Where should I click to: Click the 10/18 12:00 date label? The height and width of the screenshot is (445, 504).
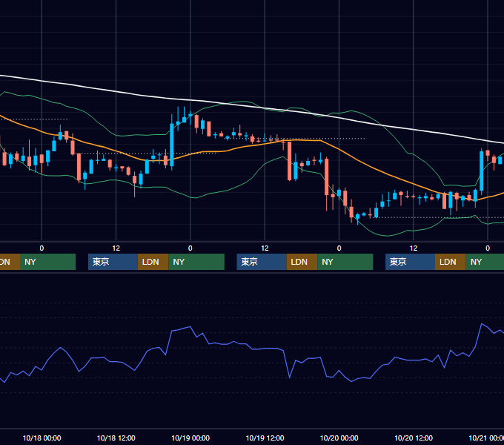click(x=116, y=438)
